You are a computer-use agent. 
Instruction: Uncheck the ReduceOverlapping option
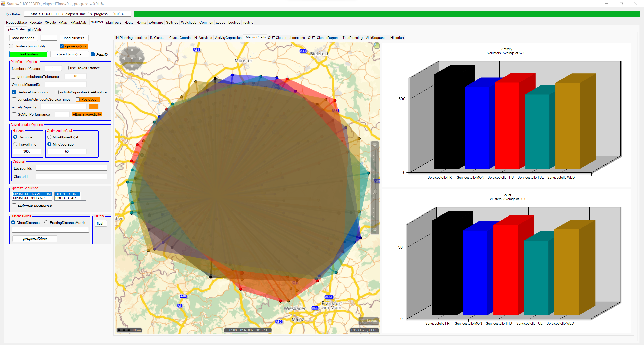14,92
